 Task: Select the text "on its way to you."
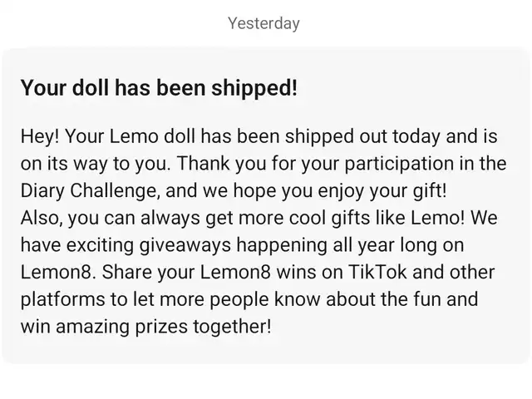[x=96, y=164]
